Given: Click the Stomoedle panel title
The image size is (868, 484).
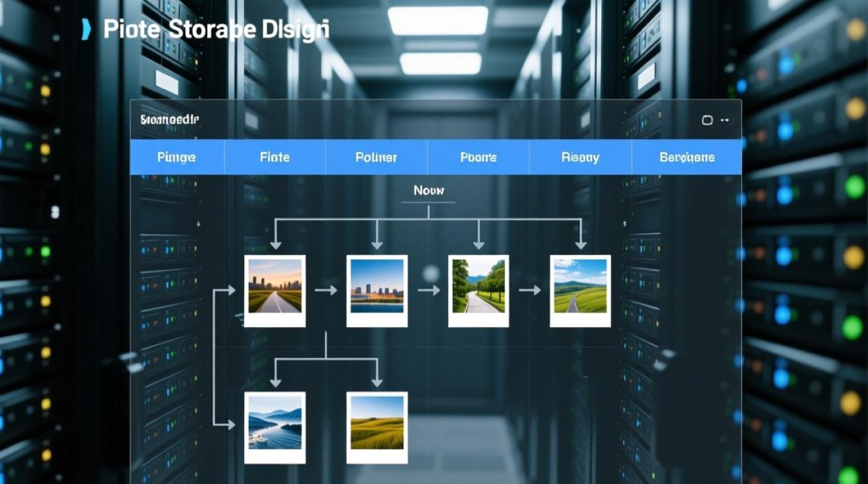Looking at the screenshot, I should coord(169,120).
